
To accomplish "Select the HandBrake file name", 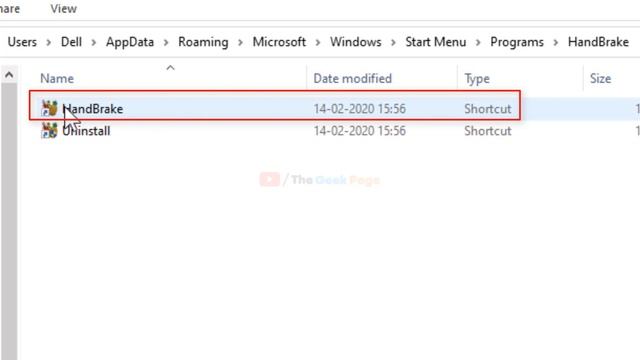I will pyautogui.click(x=93, y=109).
